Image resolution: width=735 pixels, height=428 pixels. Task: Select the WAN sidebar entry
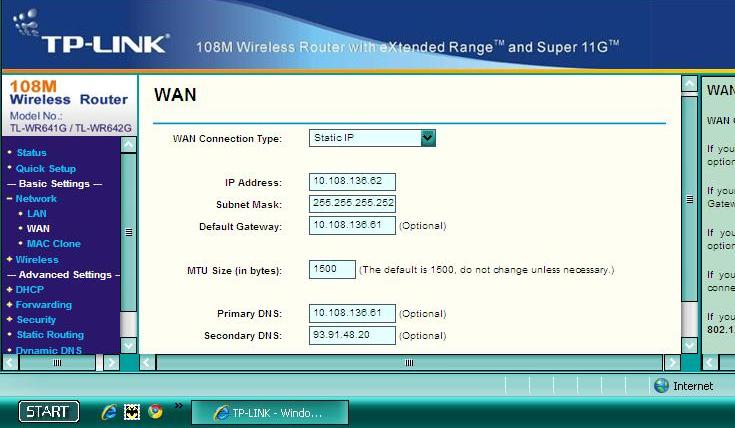tap(38, 229)
